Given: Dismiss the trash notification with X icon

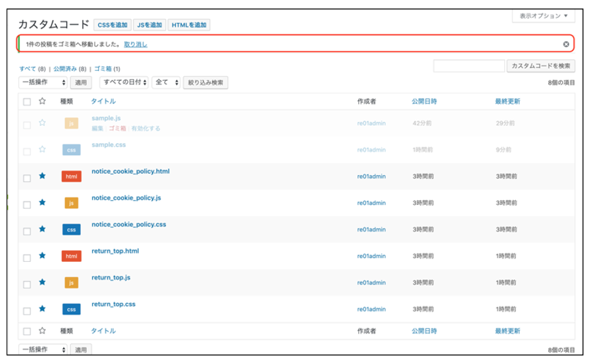Looking at the screenshot, I should pos(565,44).
